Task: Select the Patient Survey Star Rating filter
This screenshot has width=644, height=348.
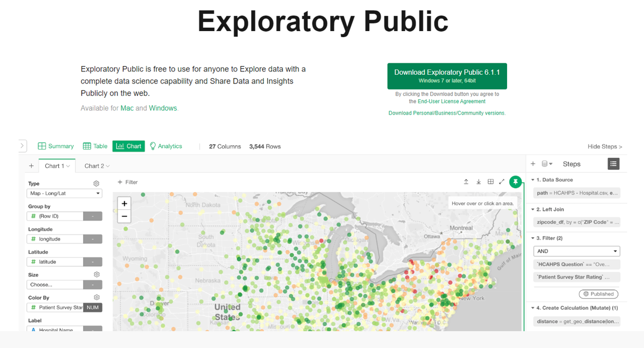Action: pyautogui.click(x=576, y=277)
